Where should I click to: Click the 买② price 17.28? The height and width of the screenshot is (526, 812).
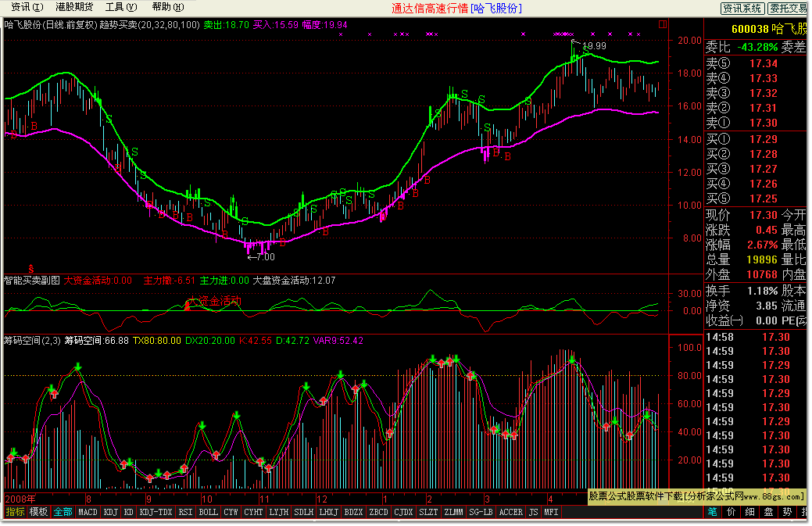point(764,154)
